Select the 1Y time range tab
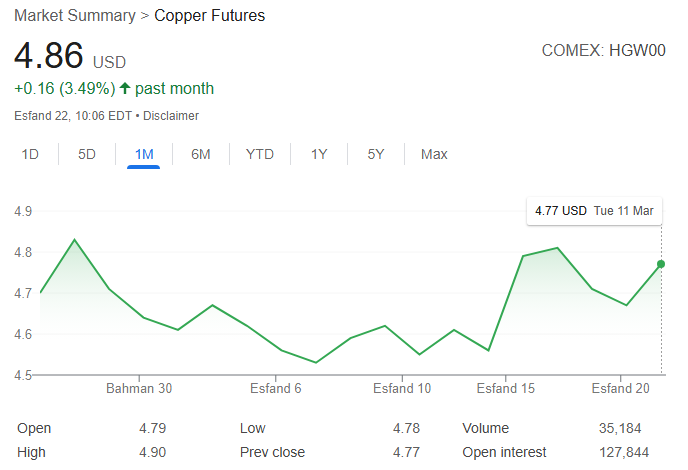The height and width of the screenshot is (470, 688). pos(319,154)
